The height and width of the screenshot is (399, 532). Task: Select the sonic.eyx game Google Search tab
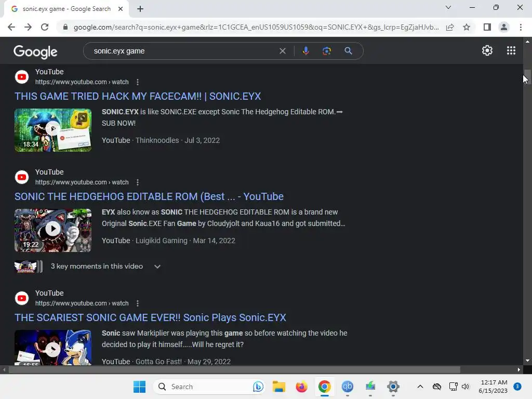66,9
